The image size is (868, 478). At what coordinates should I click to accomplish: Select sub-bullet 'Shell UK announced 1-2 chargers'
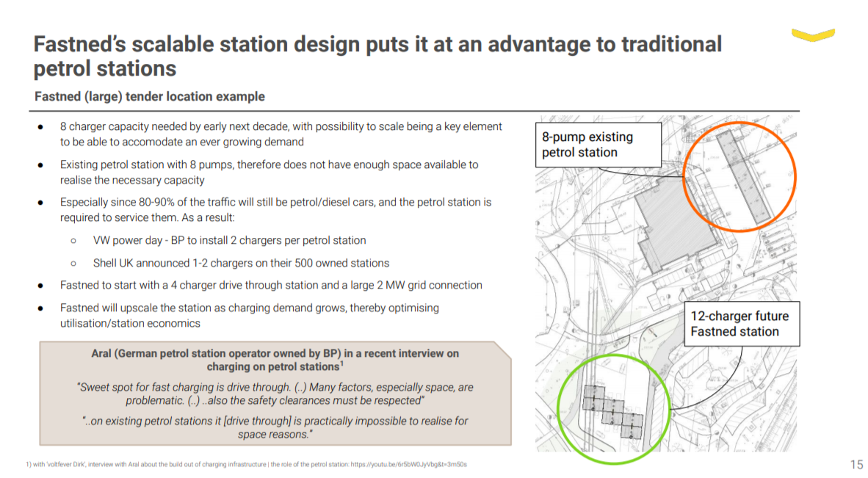(241, 263)
